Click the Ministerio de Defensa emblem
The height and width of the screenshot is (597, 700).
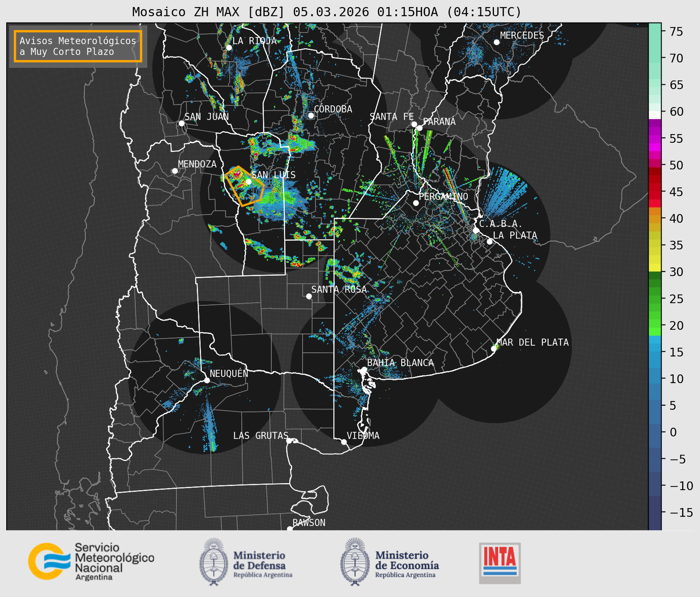tap(213, 562)
